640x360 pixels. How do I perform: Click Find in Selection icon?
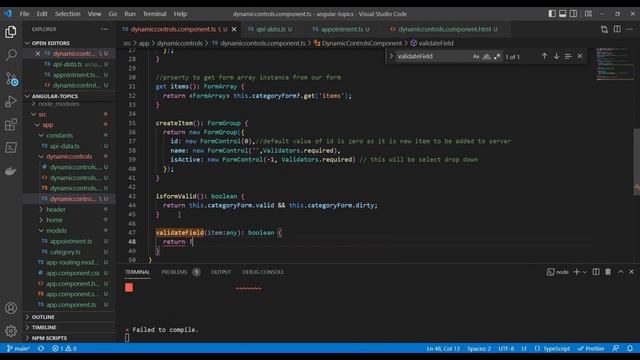coord(568,56)
